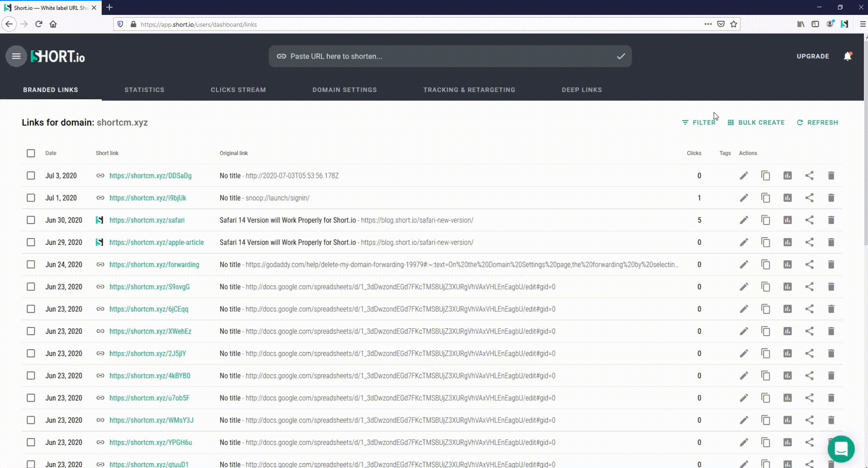Toggle the select-all checkbox in header
Screen dimensions: 868x468
[31, 153]
